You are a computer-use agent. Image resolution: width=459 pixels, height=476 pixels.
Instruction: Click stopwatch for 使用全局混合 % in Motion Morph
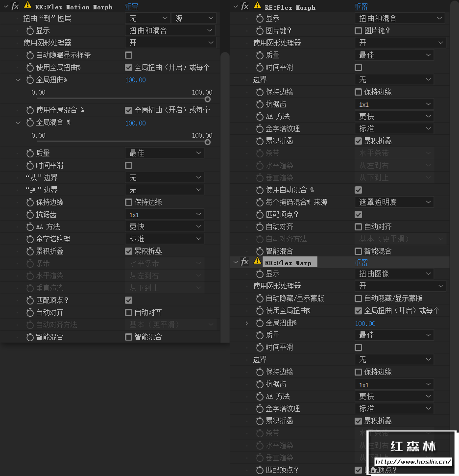tap(30, 110)
